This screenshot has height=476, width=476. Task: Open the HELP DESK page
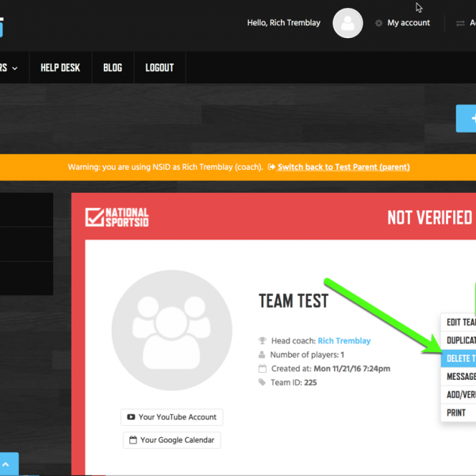pos(60,67)
